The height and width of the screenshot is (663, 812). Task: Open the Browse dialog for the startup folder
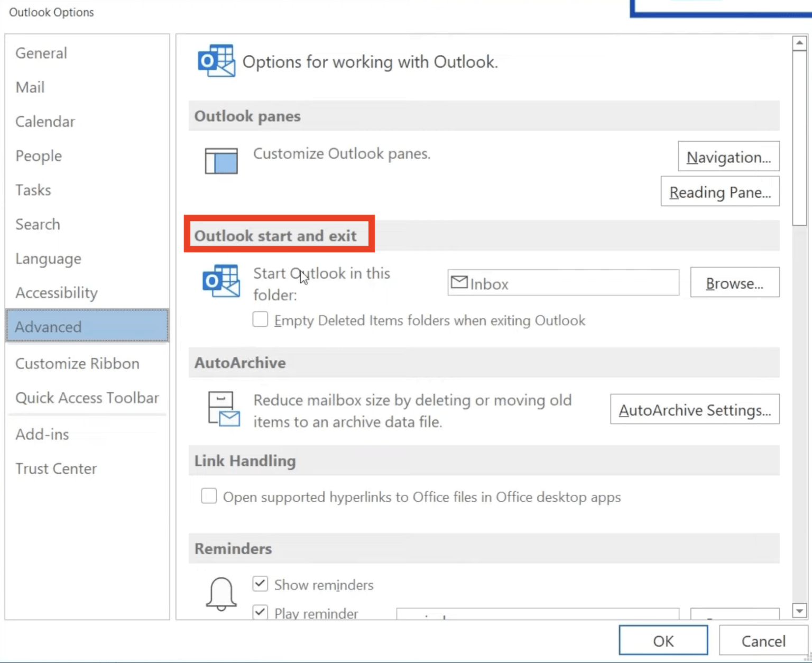click(x=734, y=282)
